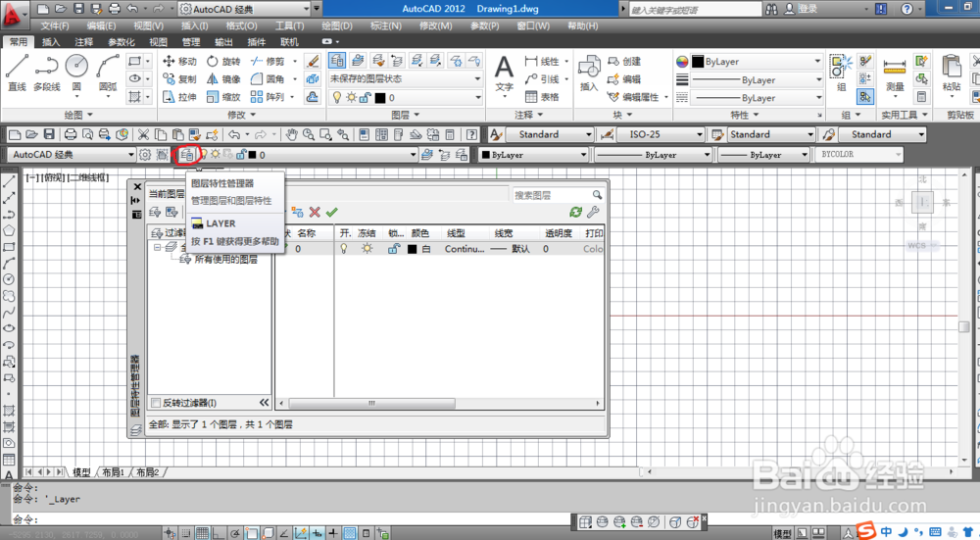
Task: Open the Standard text style dropdown
Action: [x=549, y=134]
